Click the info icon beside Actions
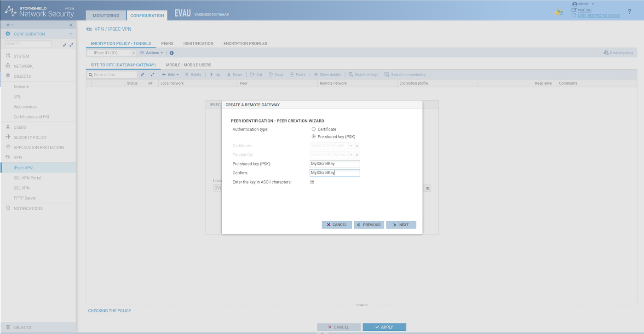The width and height of the screenshot is (644, 334). point(172,53)
